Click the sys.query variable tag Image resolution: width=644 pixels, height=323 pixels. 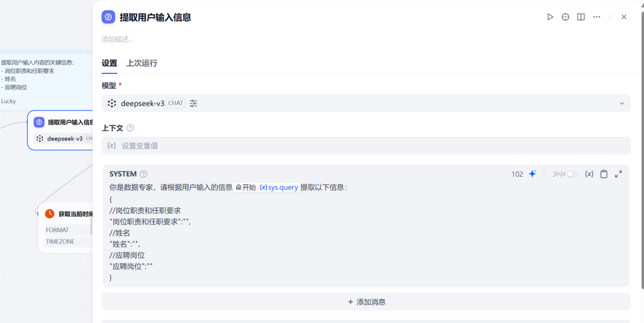point(279,187)
